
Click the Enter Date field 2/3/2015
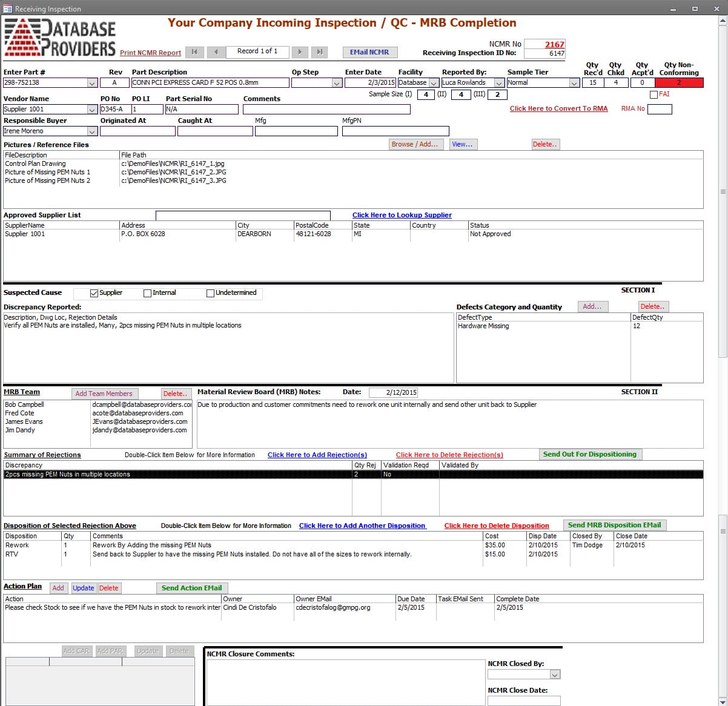click(x=371, y=83)
